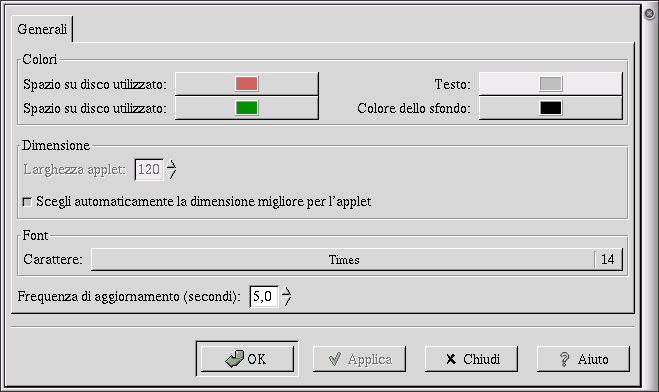This screenshot has width=659, height=392.
Task: Increase update frequency with up arrow
Action: (x=286, y=291)
